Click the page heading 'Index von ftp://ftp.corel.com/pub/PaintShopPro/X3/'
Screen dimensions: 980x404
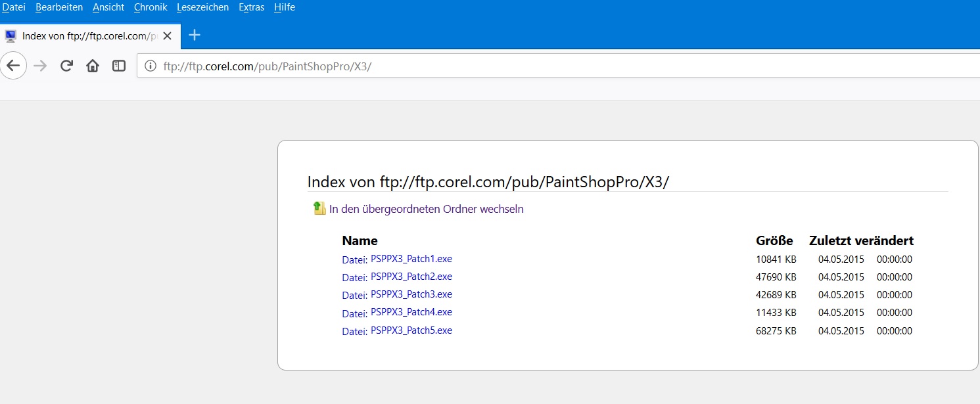(488, 182)
